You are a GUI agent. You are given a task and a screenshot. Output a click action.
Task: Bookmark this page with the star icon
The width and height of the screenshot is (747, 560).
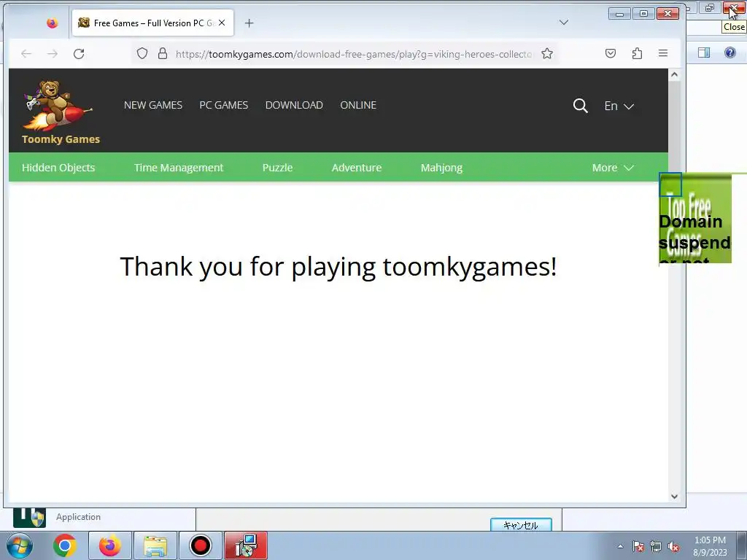(547, 53)
